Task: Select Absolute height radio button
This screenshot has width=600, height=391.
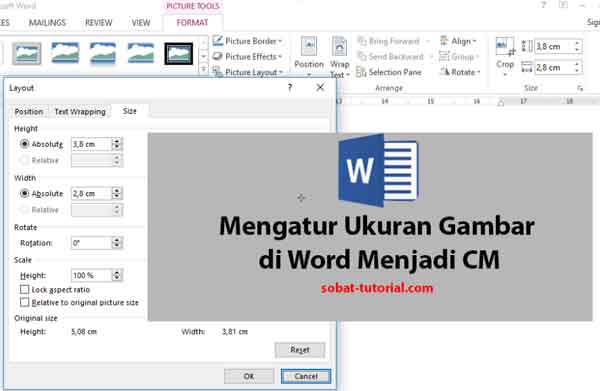Action: click(24, 144)
